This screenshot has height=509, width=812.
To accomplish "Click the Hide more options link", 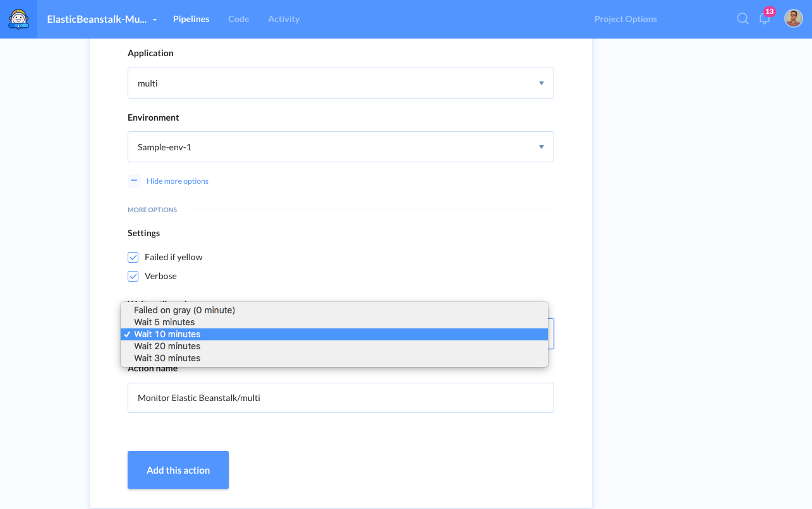I will tap(178, 181).
